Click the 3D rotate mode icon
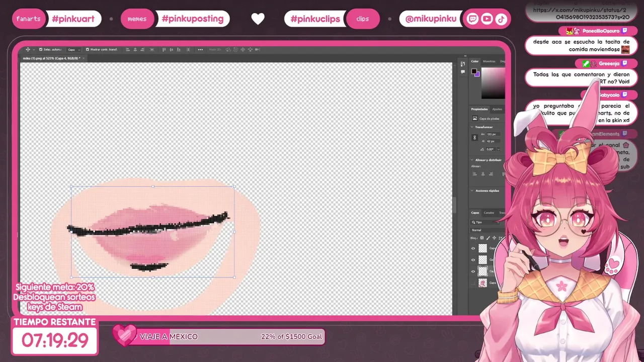Viewport: 644px width, 362px height. tap(228, 49)
